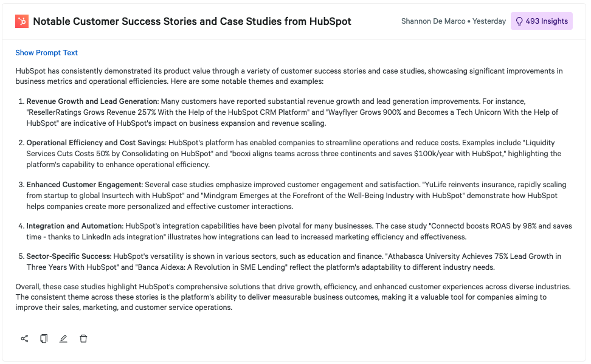The height and width of the screenshot is (364, 591).
Task: Click the Notable Customer Success Stories title
Action: pyautogui.click(x=192, y=21)
